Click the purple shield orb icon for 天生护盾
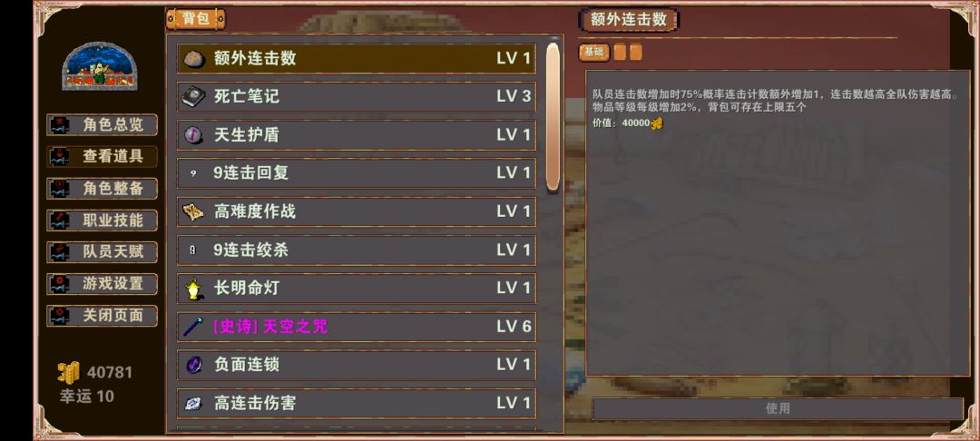 click(193, 135)
